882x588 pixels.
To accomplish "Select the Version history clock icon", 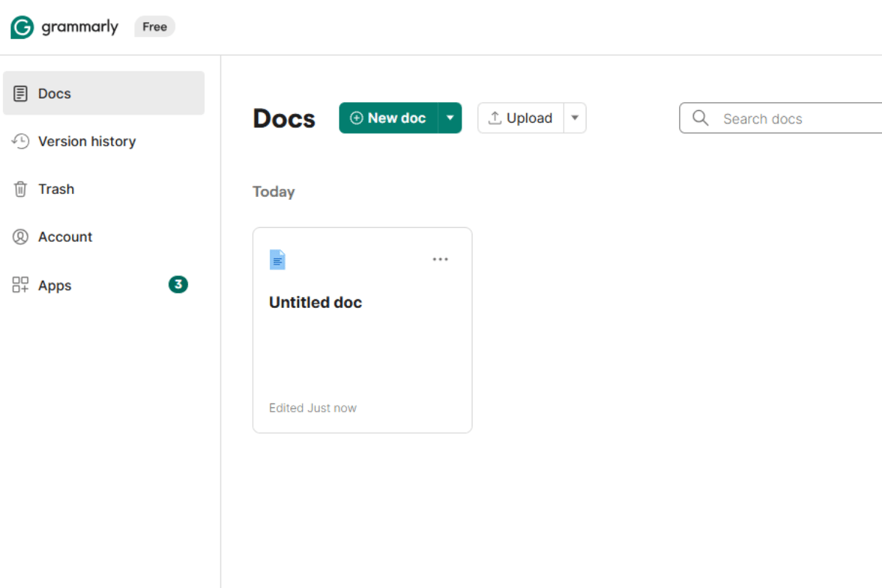I will click(20, 141).
